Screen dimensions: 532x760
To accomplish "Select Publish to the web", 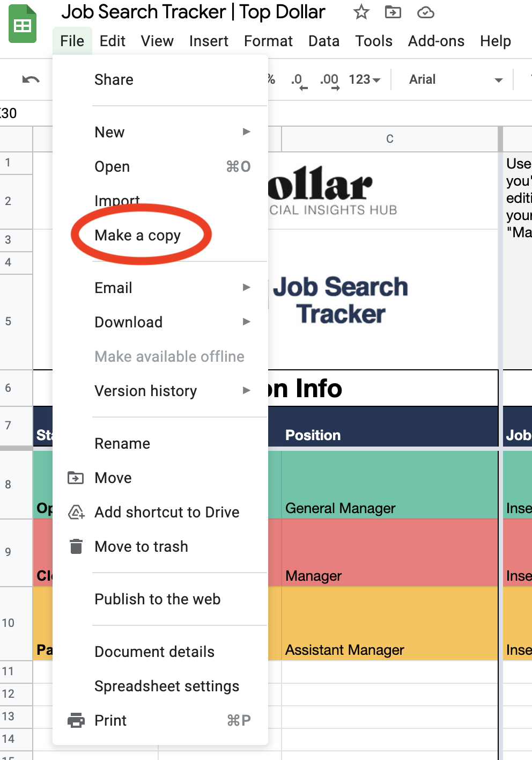I will [160, 599].
